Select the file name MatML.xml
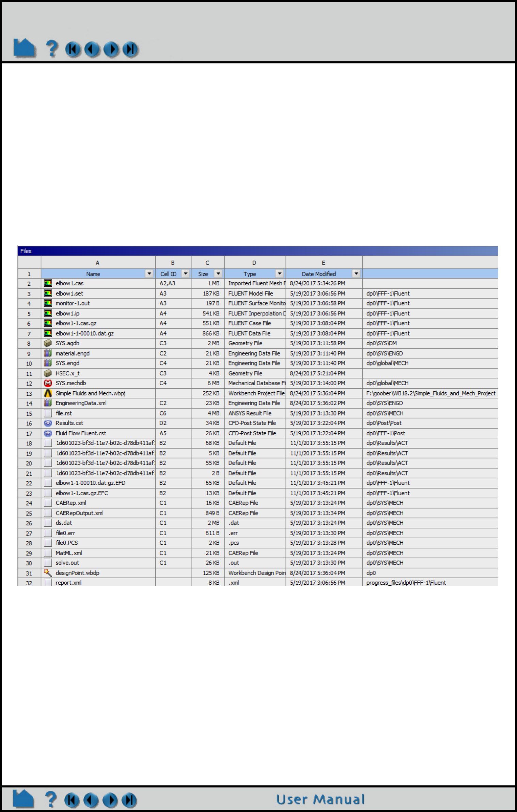Image resolution: width=517 pixels, height=812 pixels. [x=69, y=553]
